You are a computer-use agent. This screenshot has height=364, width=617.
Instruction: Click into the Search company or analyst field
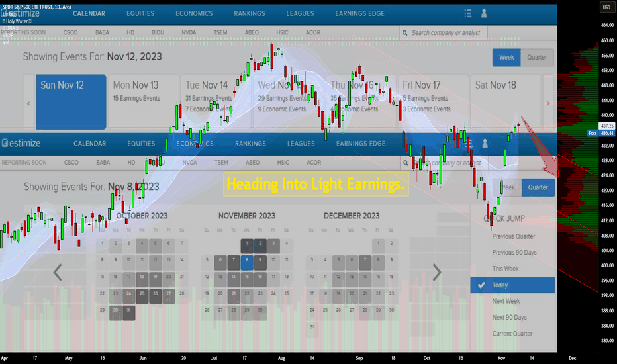coord(444,33)
